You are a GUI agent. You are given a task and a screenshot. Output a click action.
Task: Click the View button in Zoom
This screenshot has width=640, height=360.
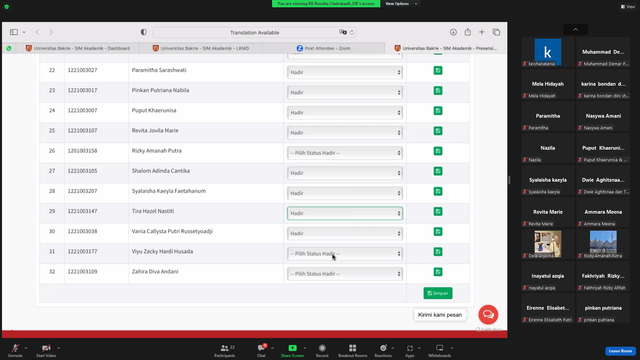point(628,7)
